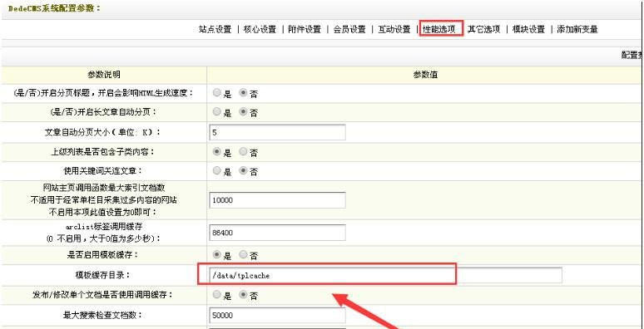This screenshot has width=644, height=329.
Task: Open 性能选项 tab
Action: click(439, 30)
